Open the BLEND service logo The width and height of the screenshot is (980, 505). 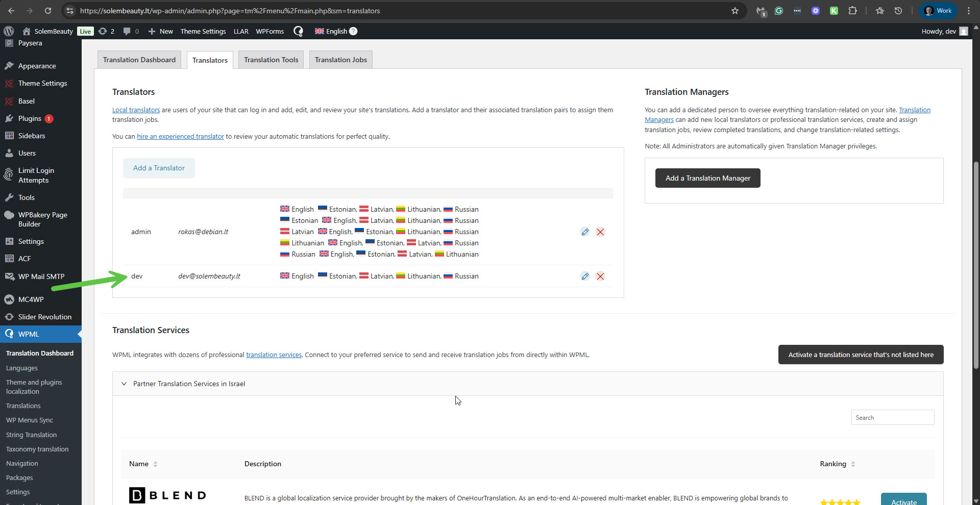pyautogui.click(x=167, y=495)
